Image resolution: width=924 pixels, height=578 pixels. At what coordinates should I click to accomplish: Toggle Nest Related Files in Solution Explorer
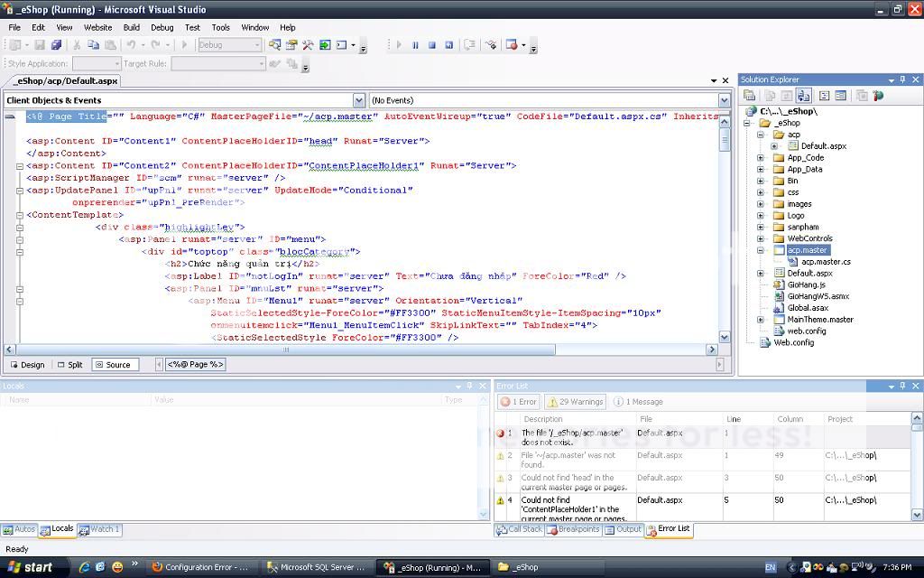tap(803, 95)
